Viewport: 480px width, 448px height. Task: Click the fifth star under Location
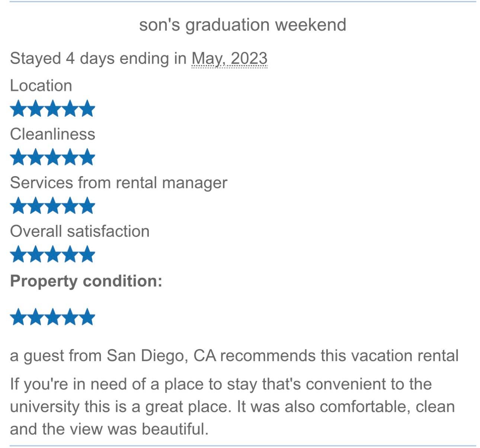(x=87, y=109)
